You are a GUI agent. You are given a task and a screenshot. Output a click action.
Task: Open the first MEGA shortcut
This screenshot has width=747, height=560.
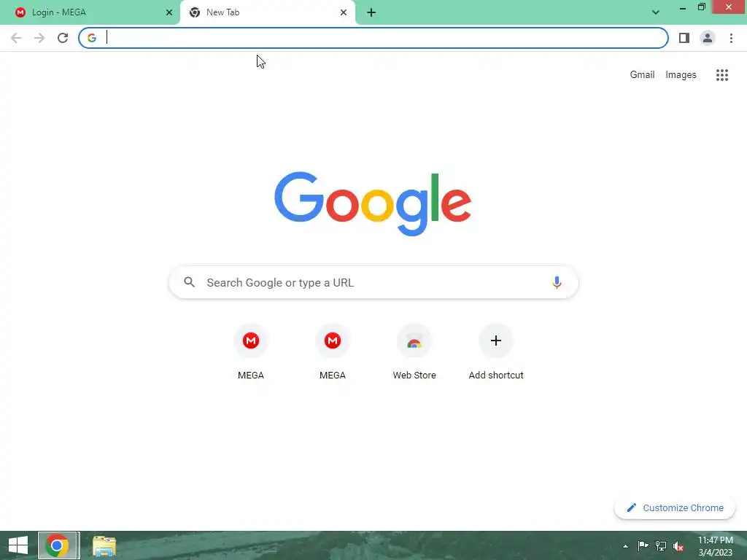click(x=251, y=352)
